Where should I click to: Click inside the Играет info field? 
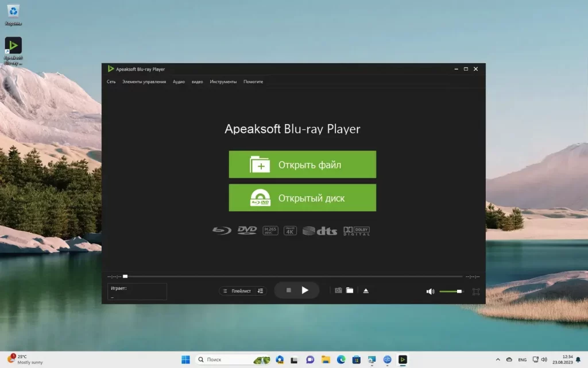137,292
